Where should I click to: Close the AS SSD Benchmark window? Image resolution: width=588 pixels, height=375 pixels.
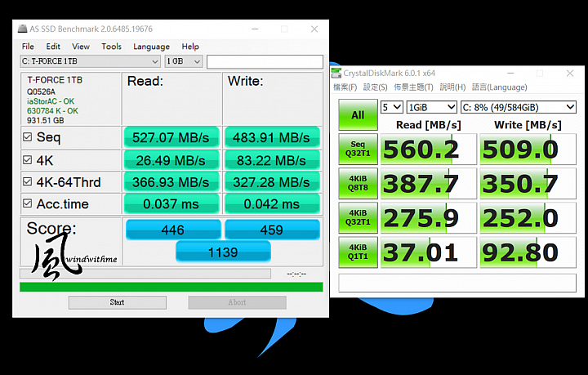pyautogui.click(x=314, y=29)
